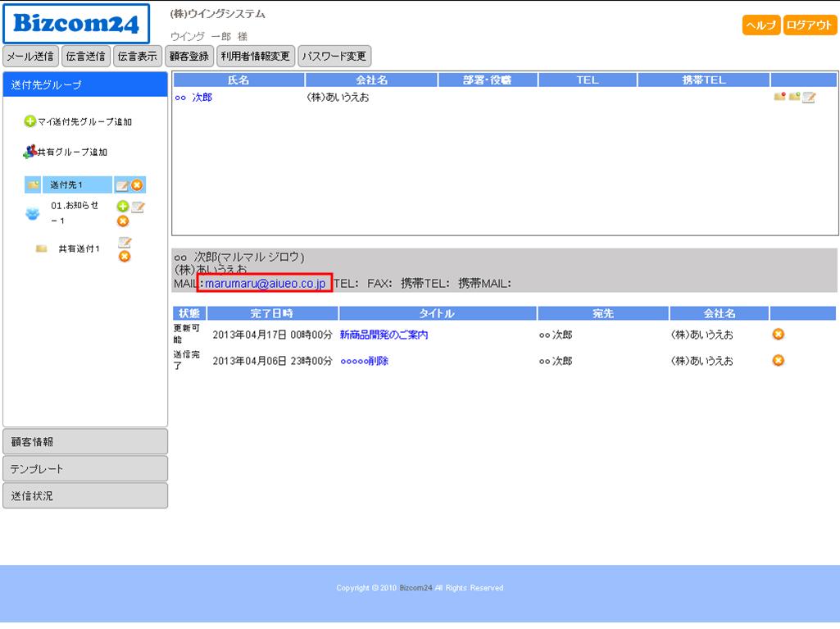Open the メール送信 menu tab
Image resolution: width=840 pixels, height=629 pixels.
click(30, 57)
